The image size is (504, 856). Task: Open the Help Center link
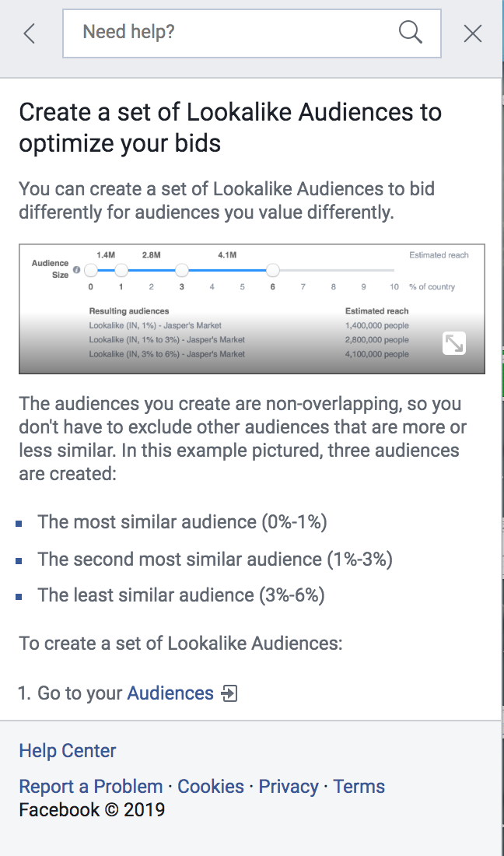click(68, 751)
